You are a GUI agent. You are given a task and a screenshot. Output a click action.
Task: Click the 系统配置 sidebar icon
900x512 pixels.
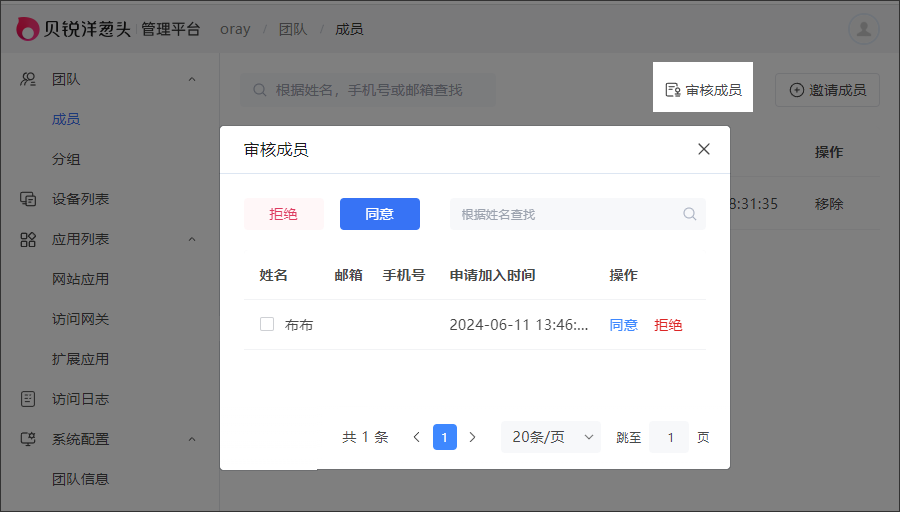(28, 439)
